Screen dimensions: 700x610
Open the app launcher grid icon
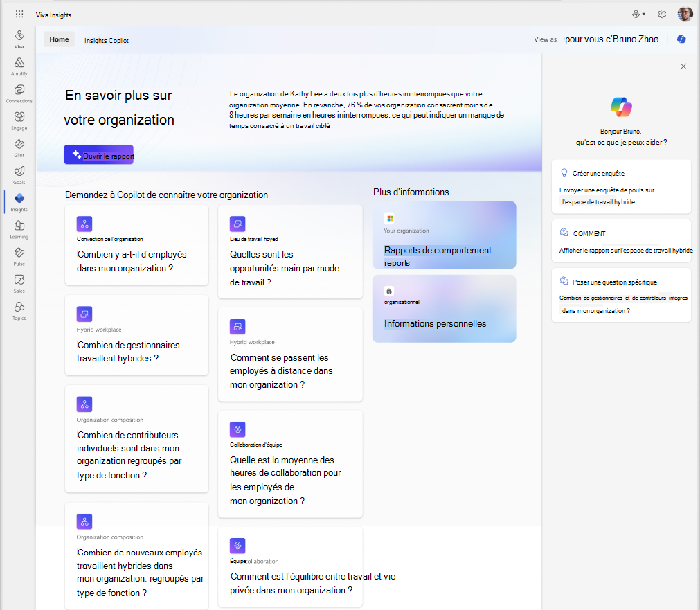[x=19, y=15]
